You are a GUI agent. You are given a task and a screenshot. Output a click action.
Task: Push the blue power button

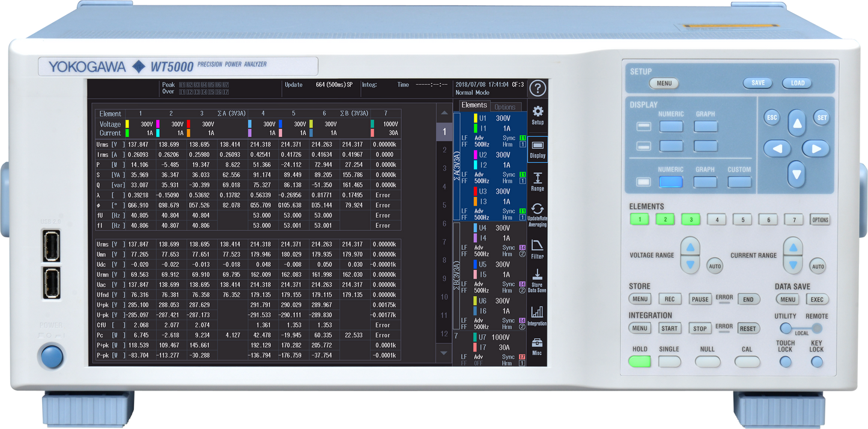pyautogui.click(x=52, y=356)
